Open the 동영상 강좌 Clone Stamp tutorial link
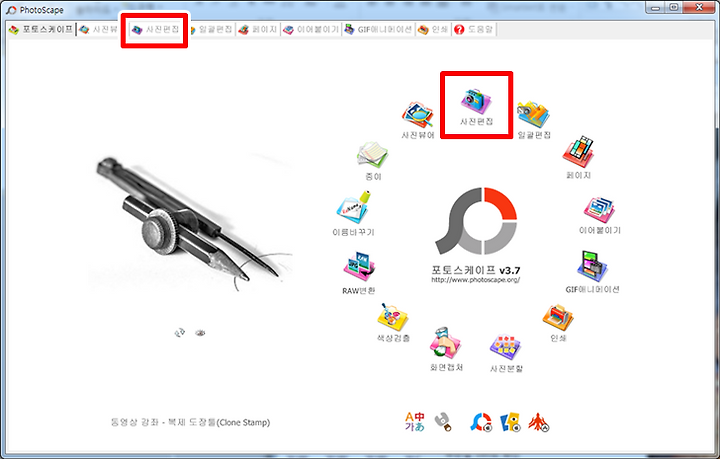Viewport: 720px width, 459px height. click(x=190, y=422)
